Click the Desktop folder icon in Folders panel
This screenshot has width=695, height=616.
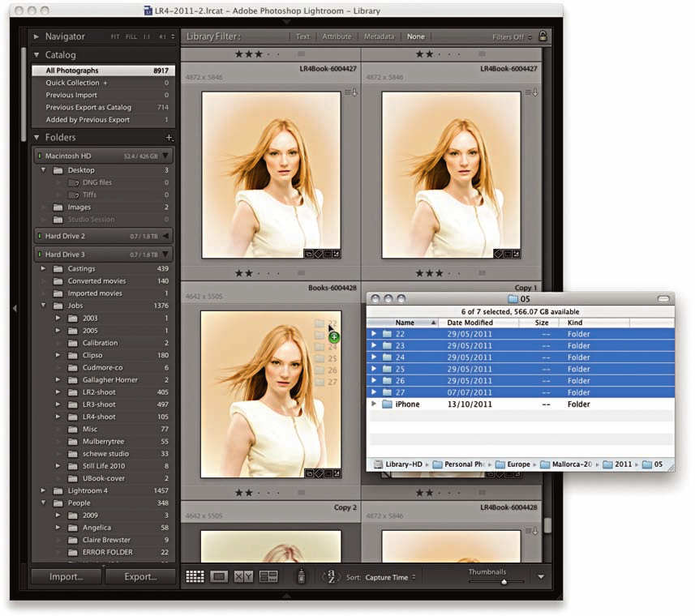click(x=58, y=170)
